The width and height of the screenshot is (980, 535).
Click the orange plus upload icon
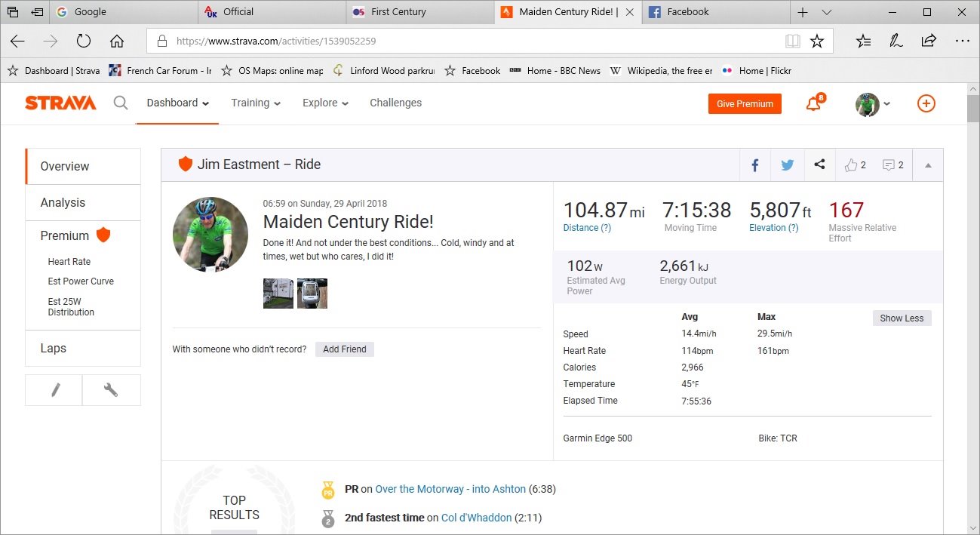[x=926, y=103]
